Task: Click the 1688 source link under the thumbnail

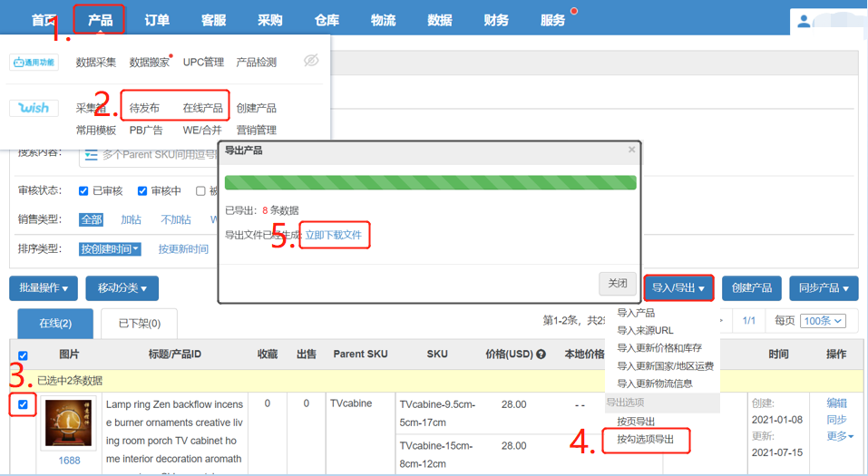Action: [x=69, y=461]
